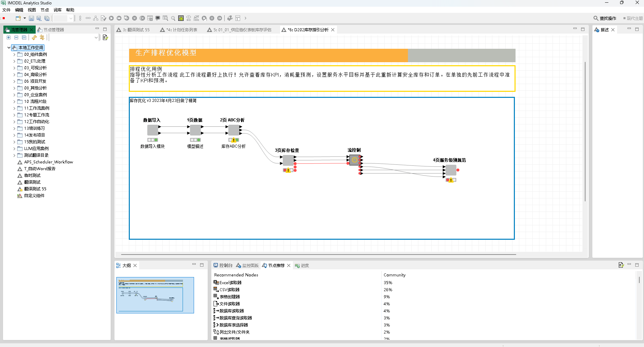Image resolution: width=644 pixels, height=347 pixels.
Task: Select 自定义组件 tree item
Action: (31, 196)
